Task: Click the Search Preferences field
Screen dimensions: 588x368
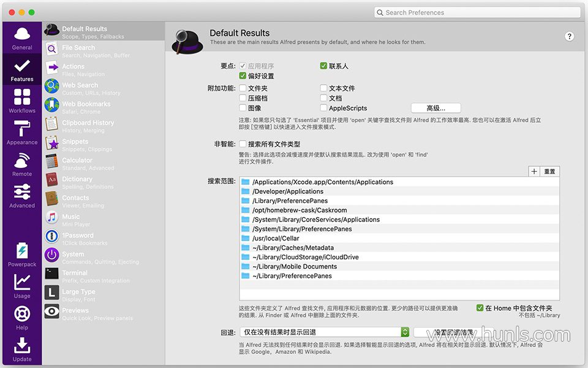Action: tap(478, 12)
